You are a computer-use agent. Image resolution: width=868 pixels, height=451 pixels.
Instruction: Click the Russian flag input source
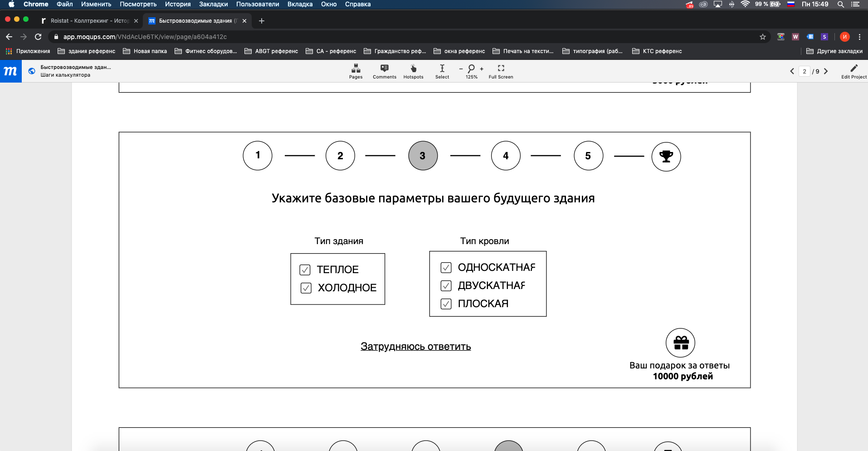(x=791, y=4)
